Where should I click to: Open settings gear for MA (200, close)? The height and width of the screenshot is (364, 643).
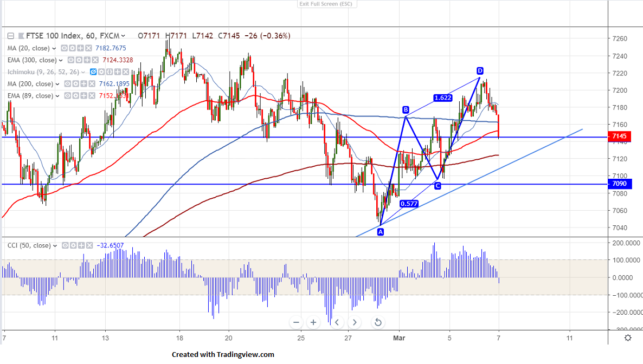pyautogui.click(x=75, y=84)
